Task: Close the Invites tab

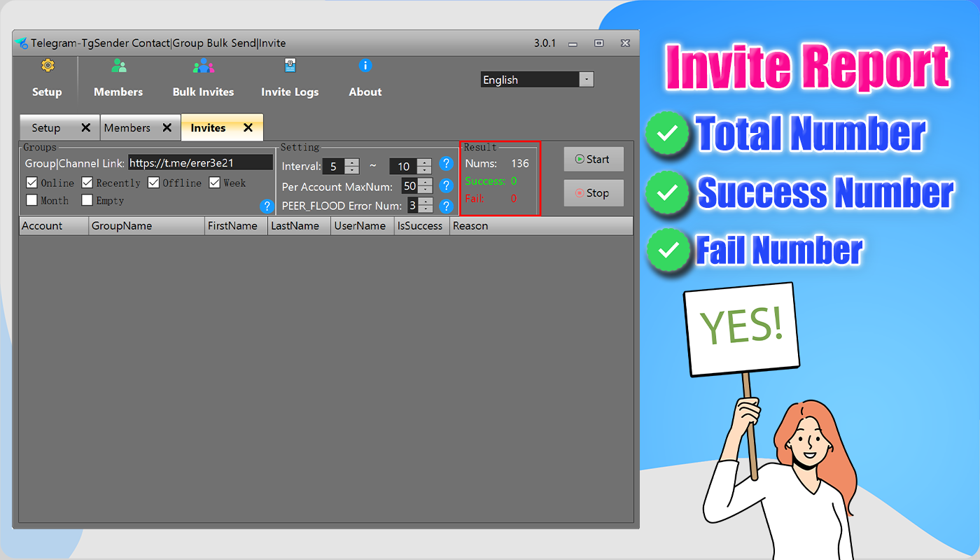Action: [248, 128]
